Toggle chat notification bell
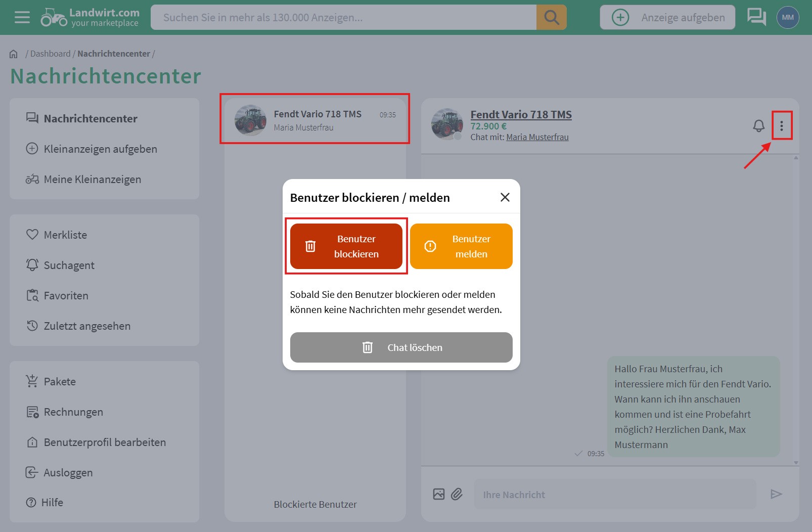The width and height of the screenshot is (812, 532). pyautogui.click(x=758, y=126)
